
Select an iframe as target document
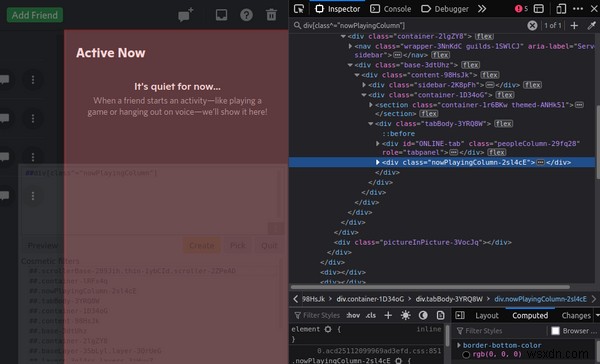point(539,8)
